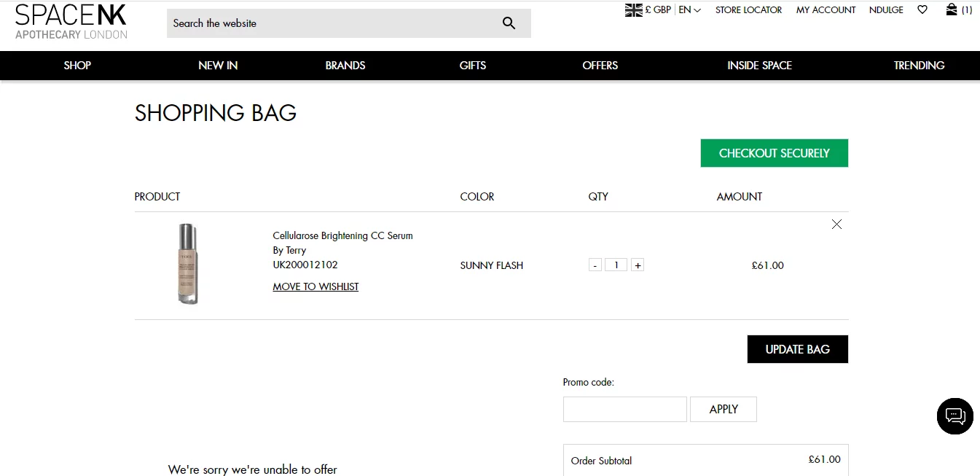Screen dimensions: 980x476
Task: Open the OFFERS menu
Action: [600, 66]
